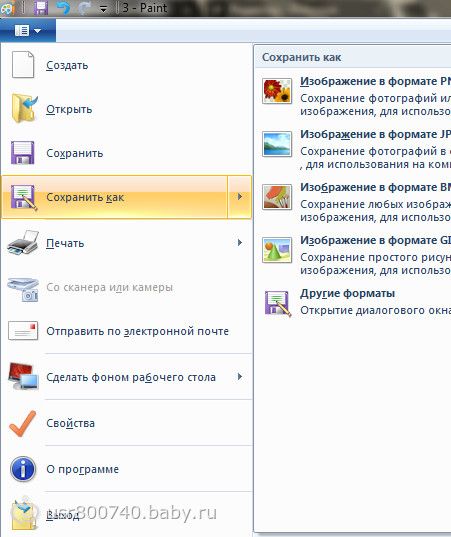The image size is (451, 537).
Task: Click the shapes icon for GIF format
Action: pyautogui.click(x=277, y=250)
